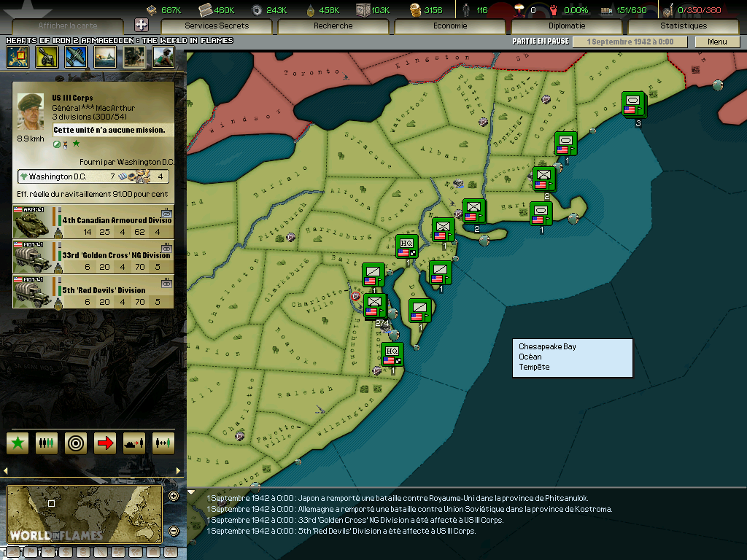This screenshot has height=560, width=747.
Task: Click the nuclear bomb icon showing 0
Action: tap(519, 9)
